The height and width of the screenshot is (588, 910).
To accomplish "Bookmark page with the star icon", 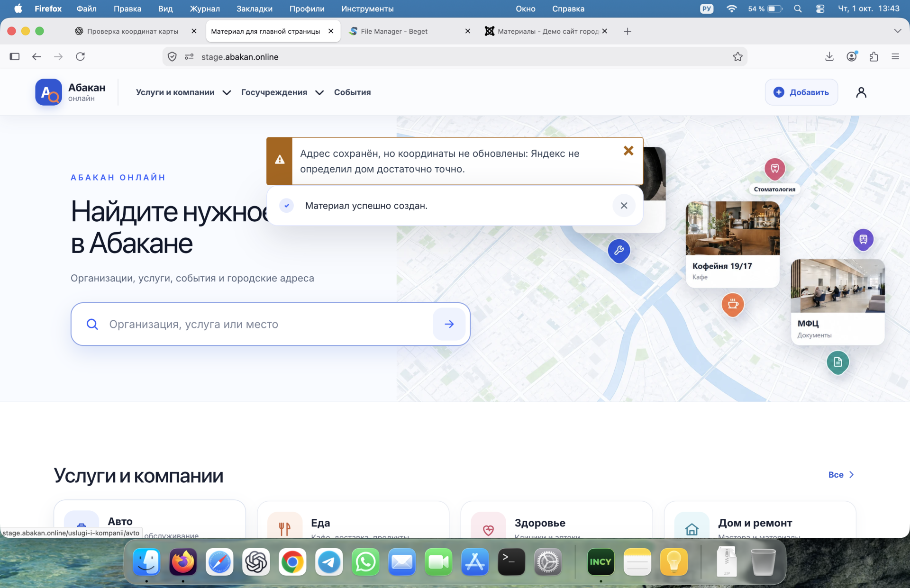I will pos(737,57).
